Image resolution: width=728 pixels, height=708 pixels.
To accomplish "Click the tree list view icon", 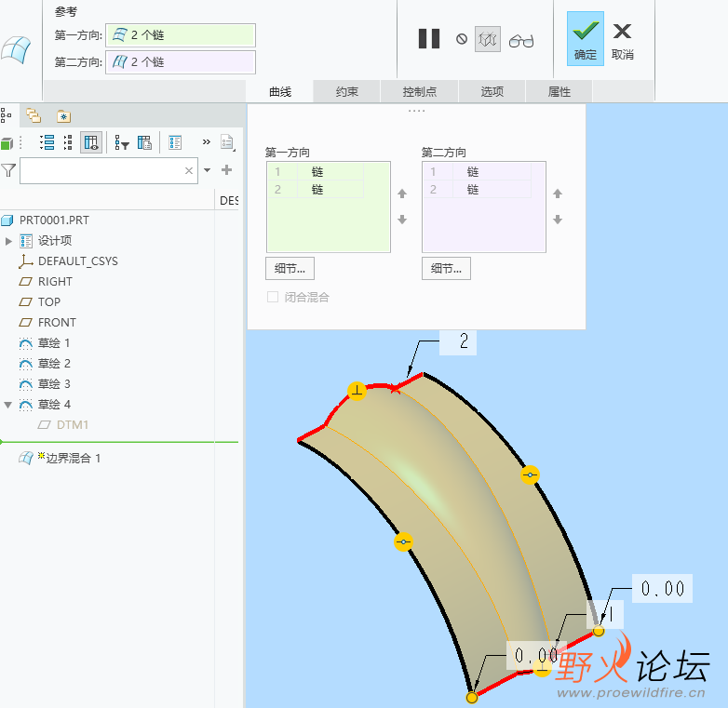I will [x=47, y=142].
